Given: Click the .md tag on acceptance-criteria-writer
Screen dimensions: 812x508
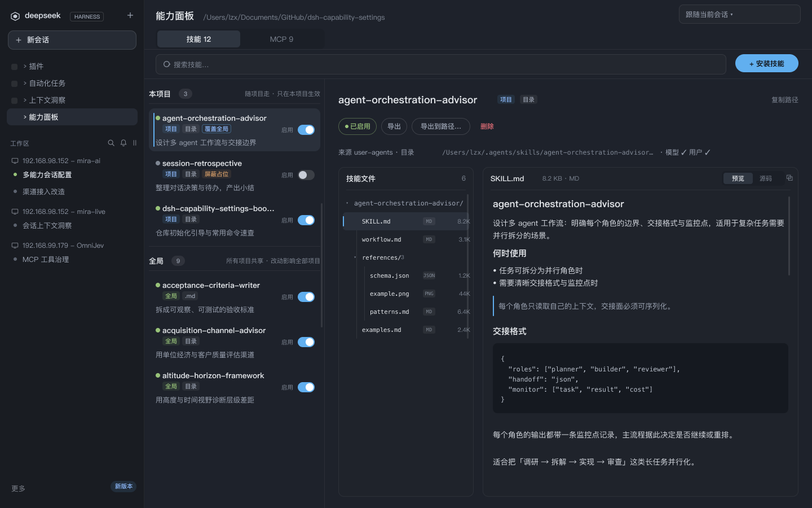Looking at the screenshot, I should click(190, 296).
